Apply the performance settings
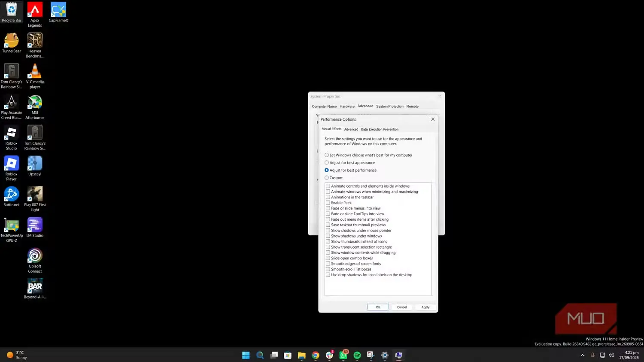Screen dimensions: 644x362 pyautogui.click(x=425, y=307)
